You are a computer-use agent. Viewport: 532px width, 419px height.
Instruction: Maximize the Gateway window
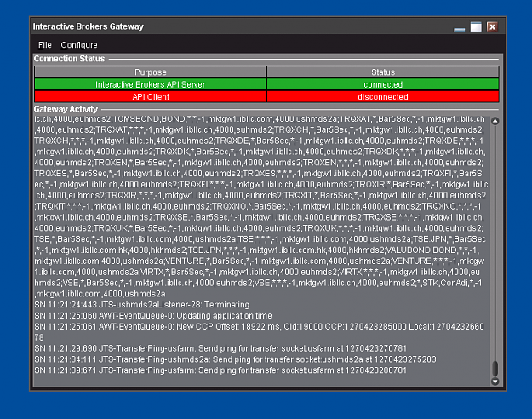[x=476, y=26]
